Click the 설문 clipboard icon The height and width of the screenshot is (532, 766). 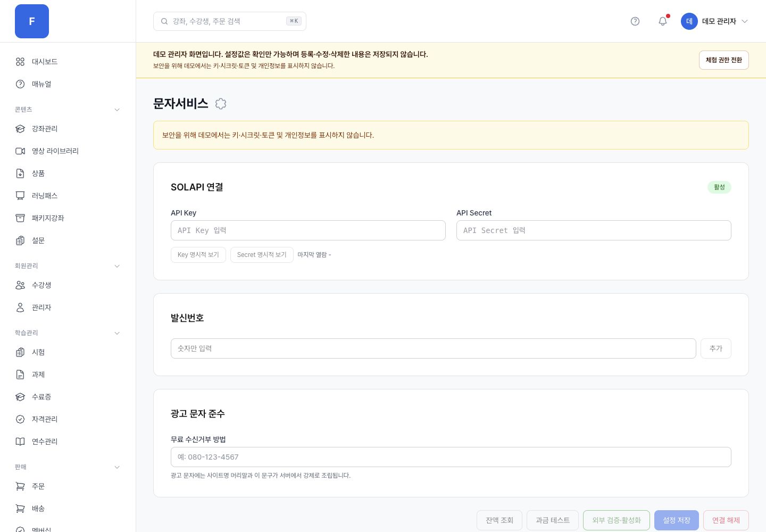pyautogui.click(x=20, y=240)
